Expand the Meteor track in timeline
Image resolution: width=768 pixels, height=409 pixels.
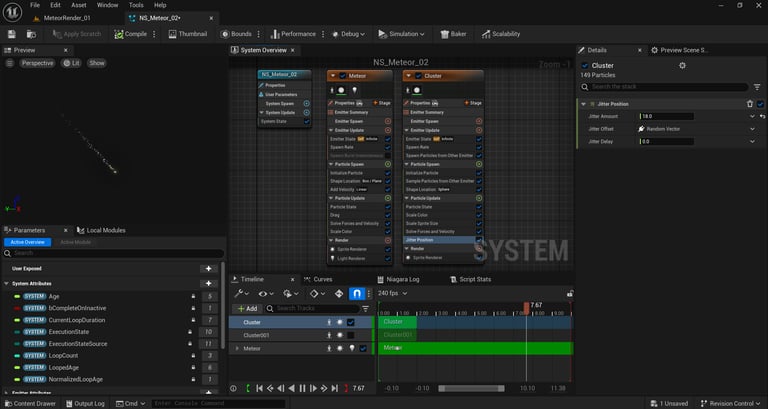coord(237,348)
